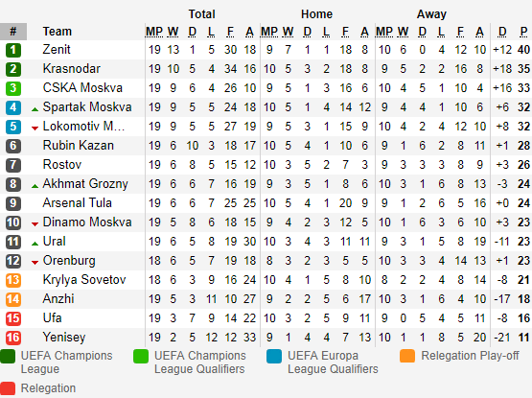Image resolution: width=532 pixels, height=398 pixels.
Task: Click the red rank 16 badge
Action: pos(13,338)
